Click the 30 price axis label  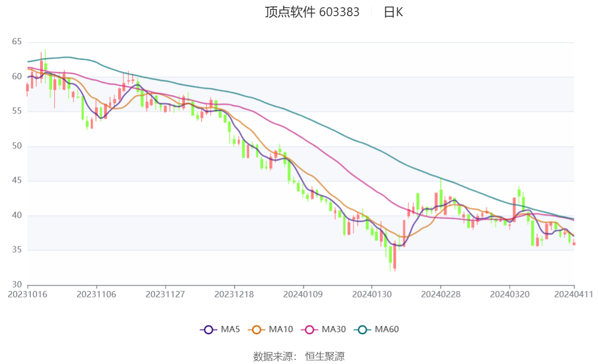click(17, 285)
